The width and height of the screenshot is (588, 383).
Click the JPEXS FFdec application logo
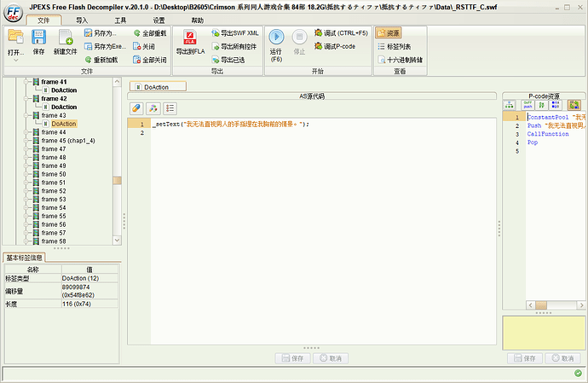coord(14,13)
